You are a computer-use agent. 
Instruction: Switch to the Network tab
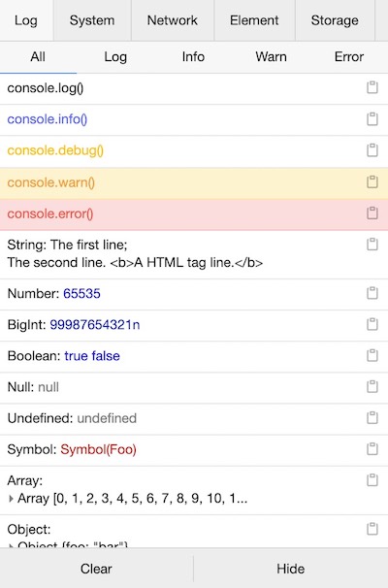[x=173, y=20]
